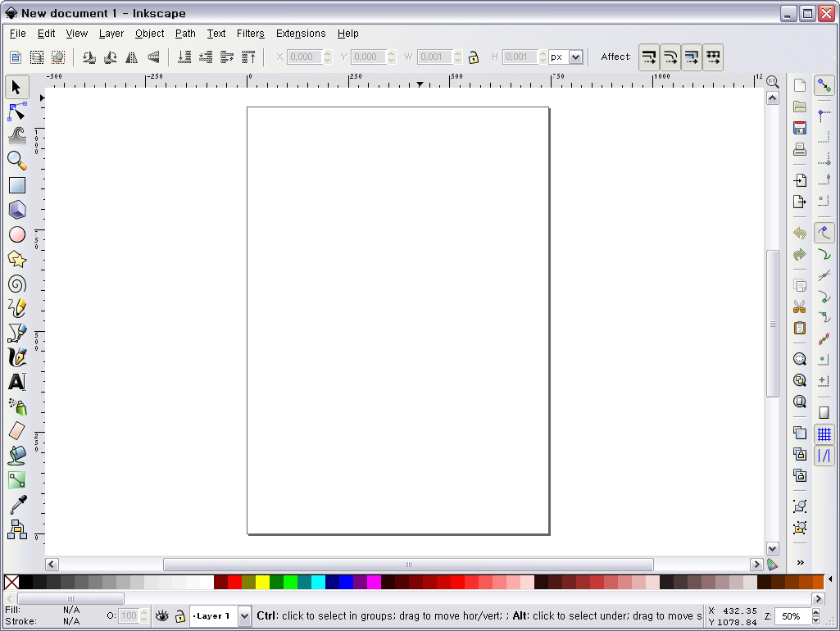Flip selection horizontally

132,57
